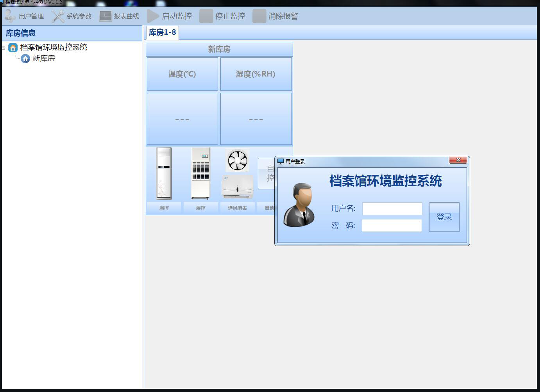Click the monitor icon in the 用户登录 title bar
Viewport: 540px width, 392px height.
(x=280, y=161)
